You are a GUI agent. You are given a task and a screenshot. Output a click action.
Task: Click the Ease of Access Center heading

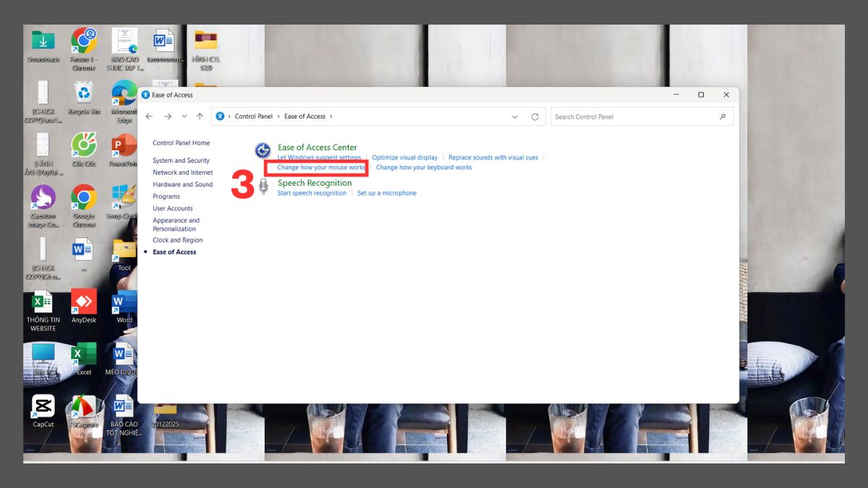[x=318, y=147]
